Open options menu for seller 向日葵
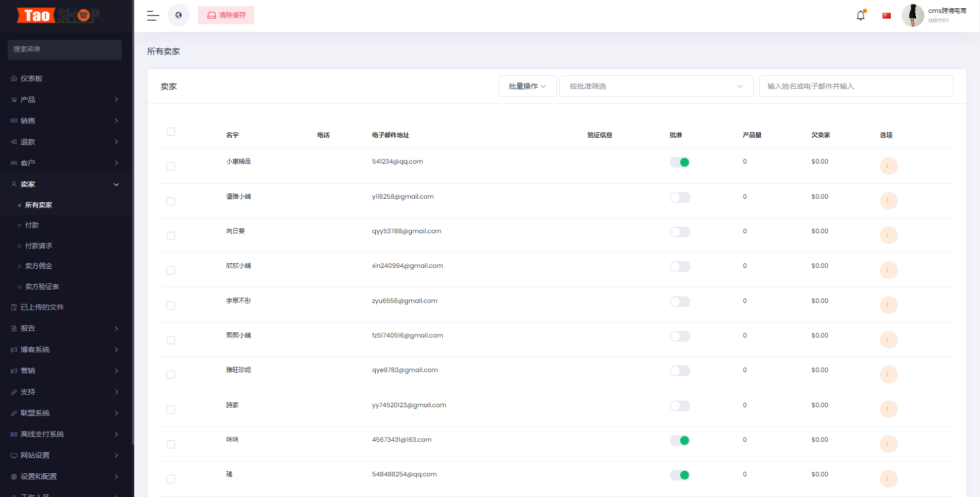 [888, 235]
